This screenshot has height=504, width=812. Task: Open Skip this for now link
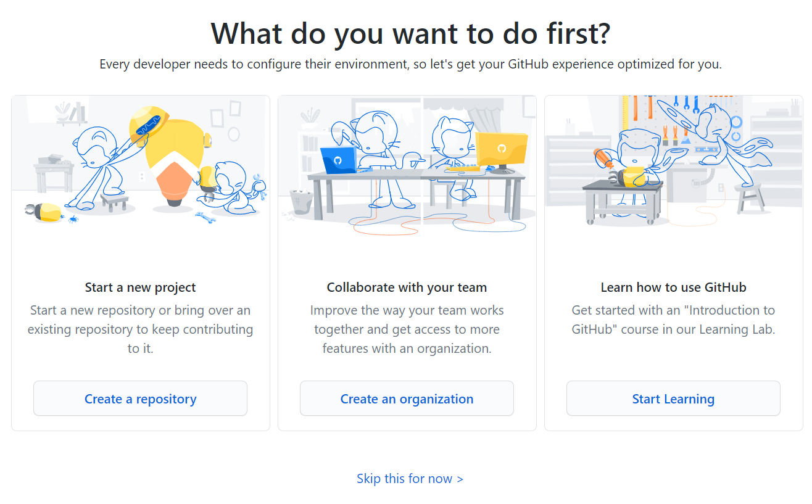[410, 478]
